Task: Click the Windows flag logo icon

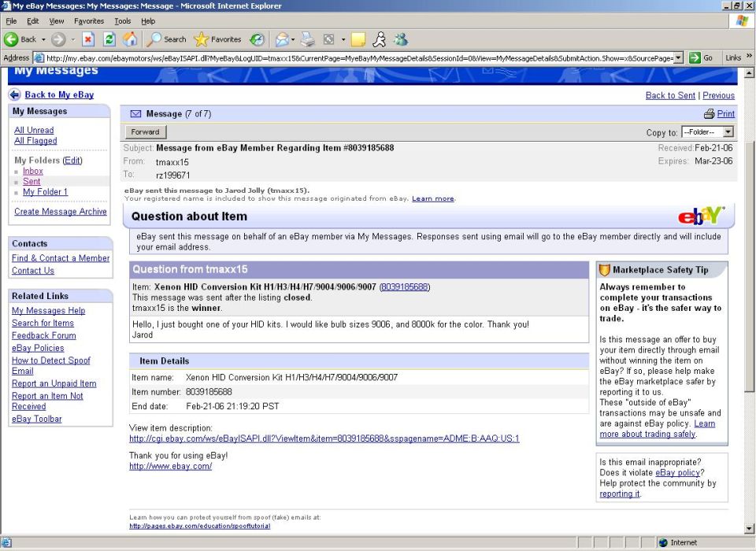Action: [742, 21]
